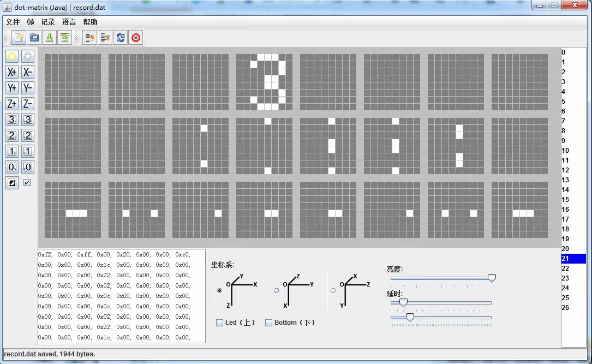Select frame 16 in the frame list
Viewport: 592px width, 364px height.
click(573, 209)
